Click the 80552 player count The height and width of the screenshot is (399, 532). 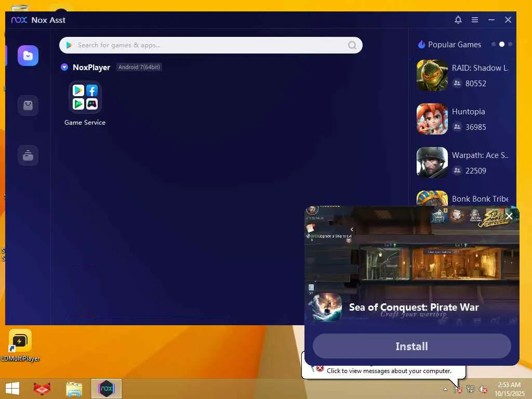tap(476, 84)
